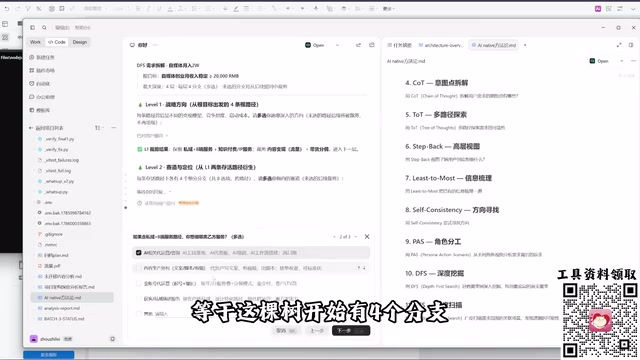This screenshot has height=360, width=640.
Task: Toggle the sidebar panel icon
Action: 32,27
